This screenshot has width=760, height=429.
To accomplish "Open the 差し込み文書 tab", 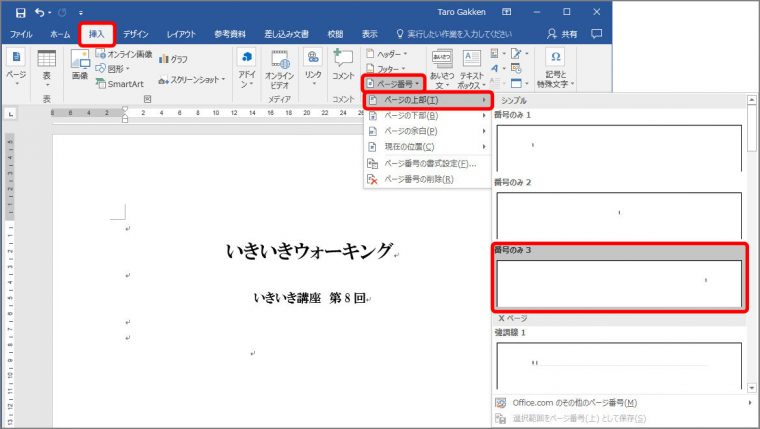I will click(x=286, y=34).
